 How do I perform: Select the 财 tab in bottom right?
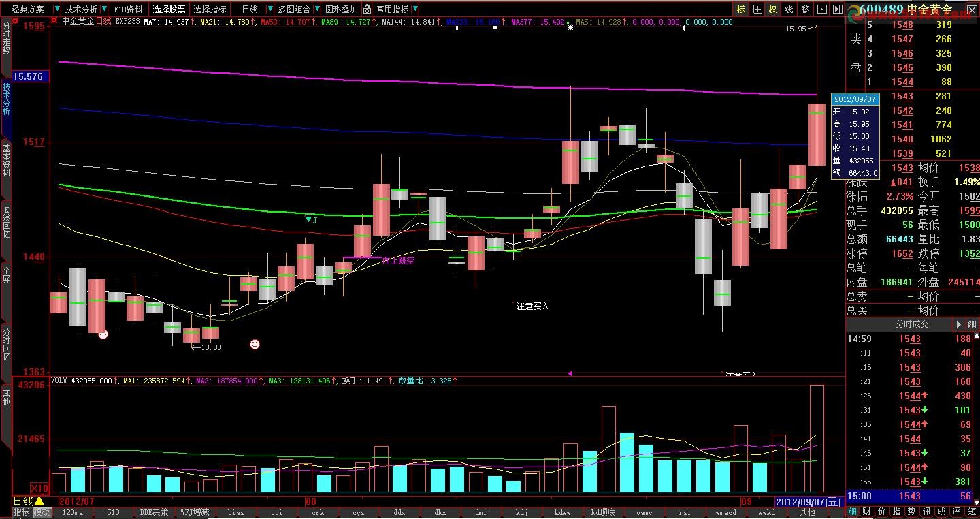click(x=866, y=512)
